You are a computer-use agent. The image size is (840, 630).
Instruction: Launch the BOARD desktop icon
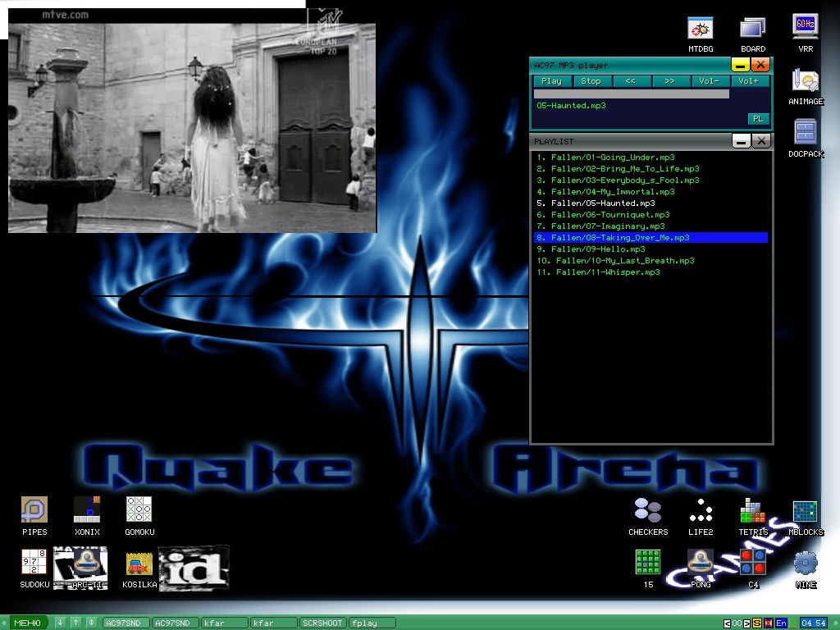coord(752,29)
